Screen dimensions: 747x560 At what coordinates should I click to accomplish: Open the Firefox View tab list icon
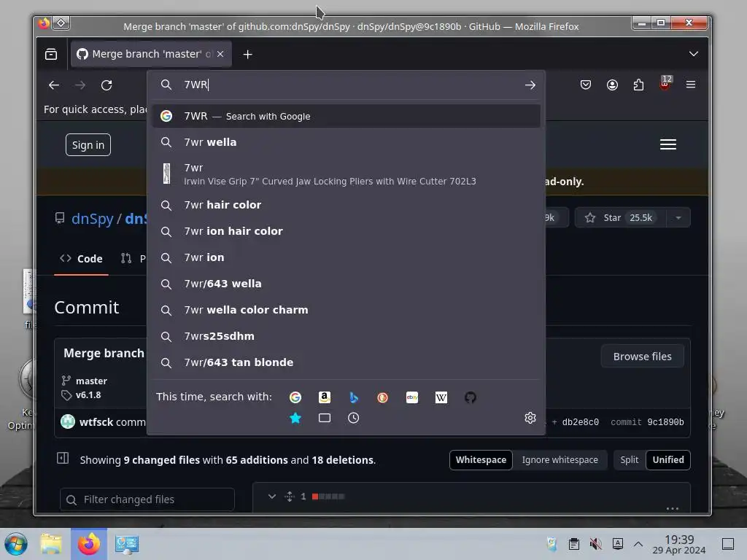(51, 54)
